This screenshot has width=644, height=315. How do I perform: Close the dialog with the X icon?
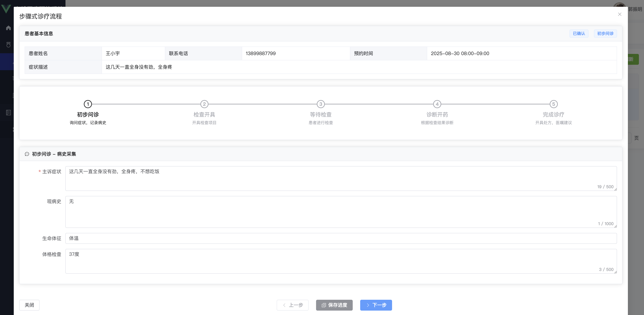620,14
